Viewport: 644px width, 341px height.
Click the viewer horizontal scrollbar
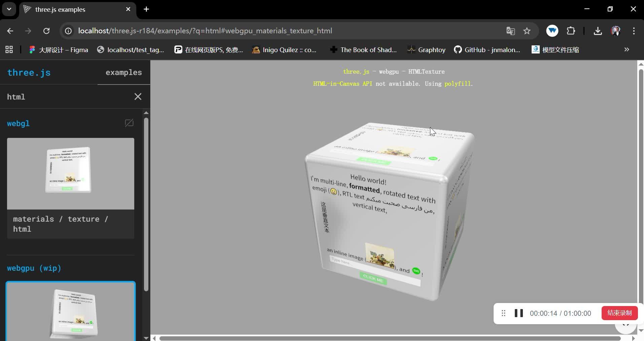[x=390, y=338]
